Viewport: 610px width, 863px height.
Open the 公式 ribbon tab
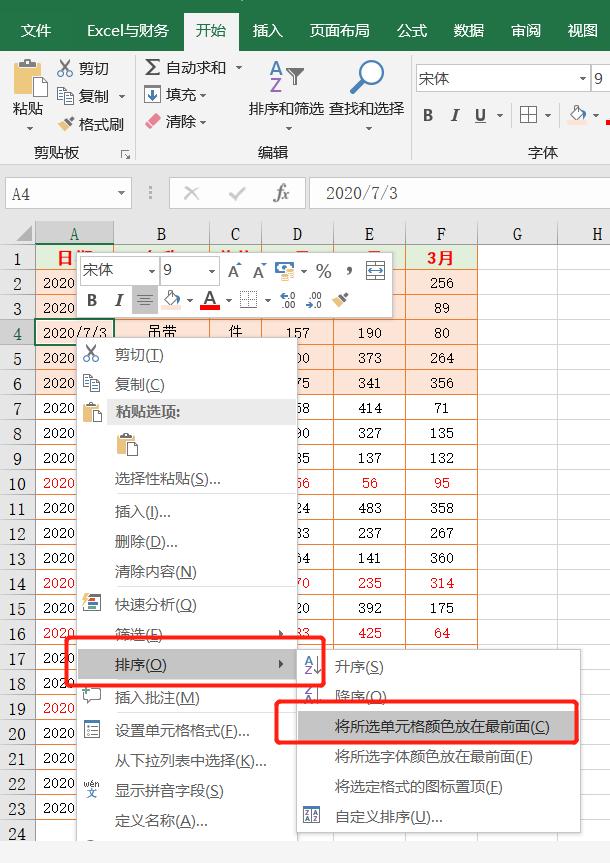412,31
